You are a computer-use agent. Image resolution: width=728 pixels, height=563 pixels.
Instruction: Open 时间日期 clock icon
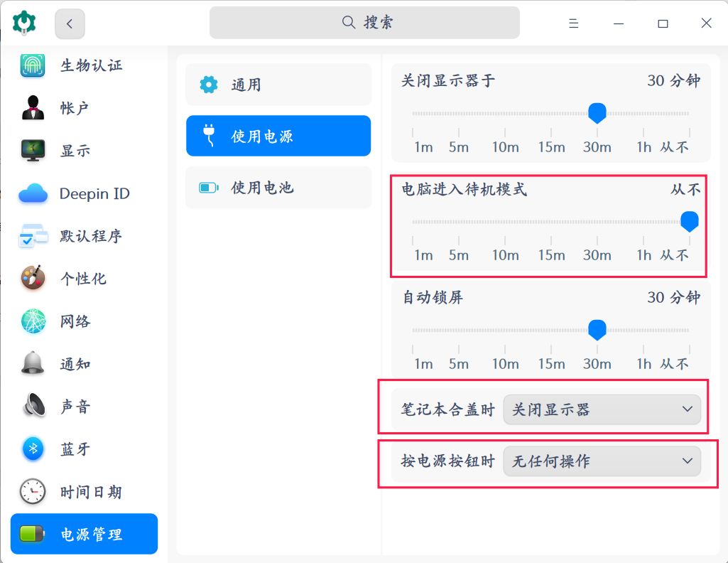tap(33, 491)
